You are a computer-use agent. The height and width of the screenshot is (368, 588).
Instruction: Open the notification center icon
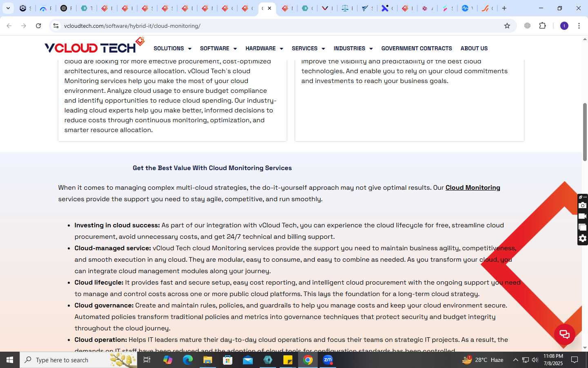(575, 360)
